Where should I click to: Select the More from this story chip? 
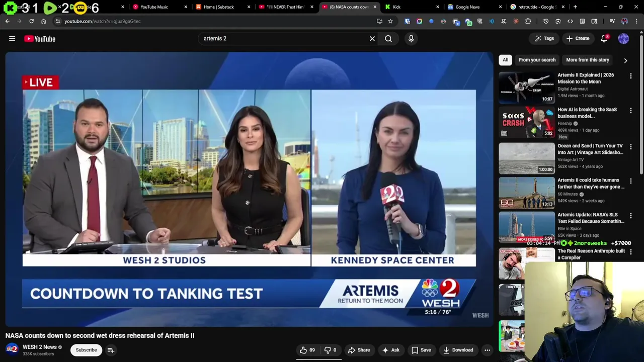[587, 60]
